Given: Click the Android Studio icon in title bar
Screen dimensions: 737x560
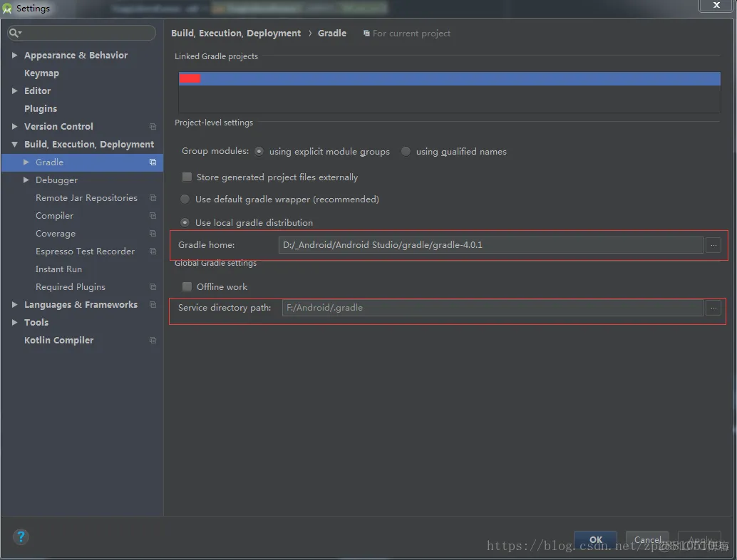Looking at the screenshot, I should click(7, 9).
